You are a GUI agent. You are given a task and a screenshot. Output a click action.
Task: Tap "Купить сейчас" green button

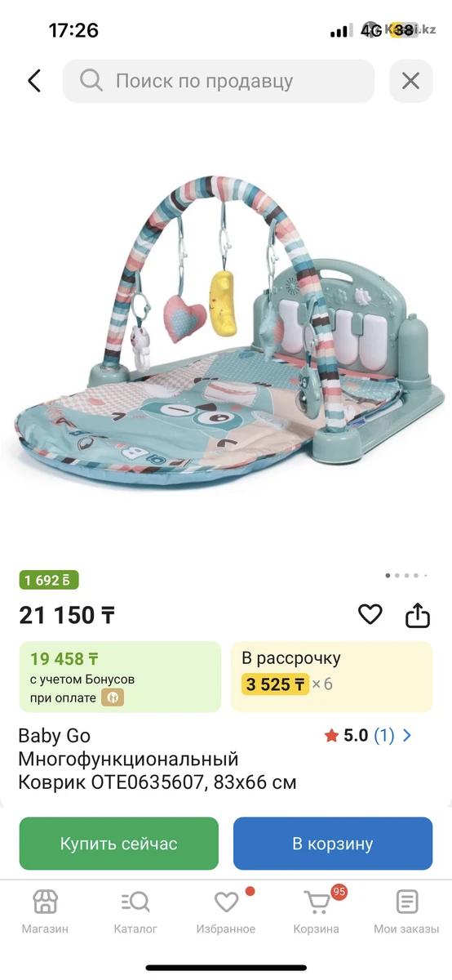119,844
